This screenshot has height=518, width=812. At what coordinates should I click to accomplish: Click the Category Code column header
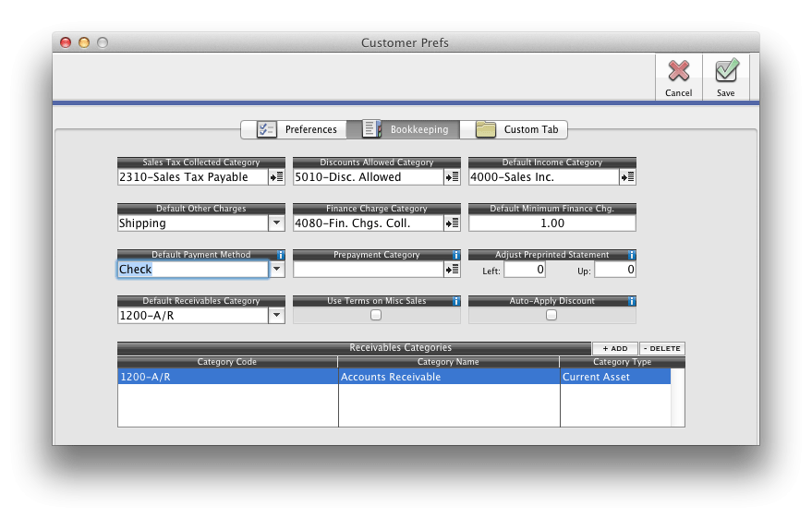click(x=227, y=362)
